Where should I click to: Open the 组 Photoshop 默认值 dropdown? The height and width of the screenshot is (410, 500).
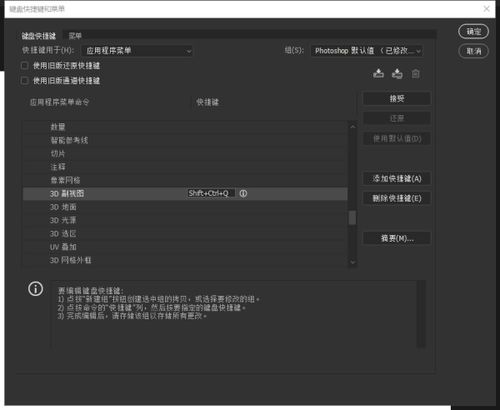[x=367, y=51]
